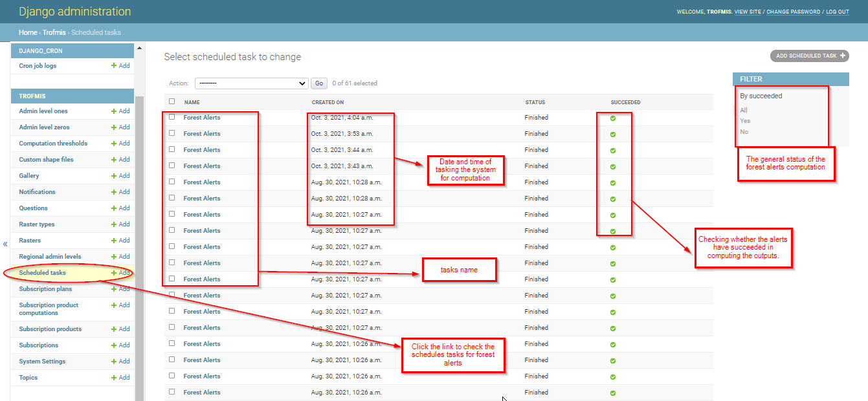This screenshot has height=401, width=868.
Task: Add a new Computation thresholds entry
Action: click(x=120, y=144)
